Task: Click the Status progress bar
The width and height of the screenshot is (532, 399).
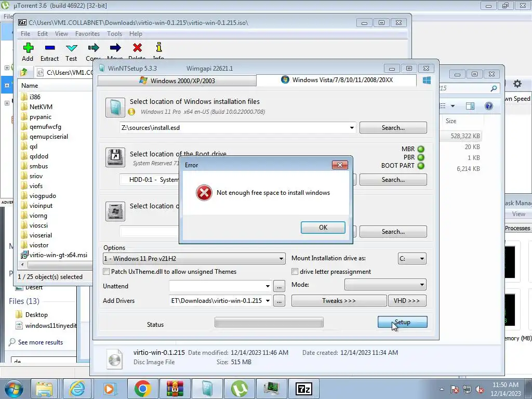Action: pyautogui.click(x=269, y=322)
